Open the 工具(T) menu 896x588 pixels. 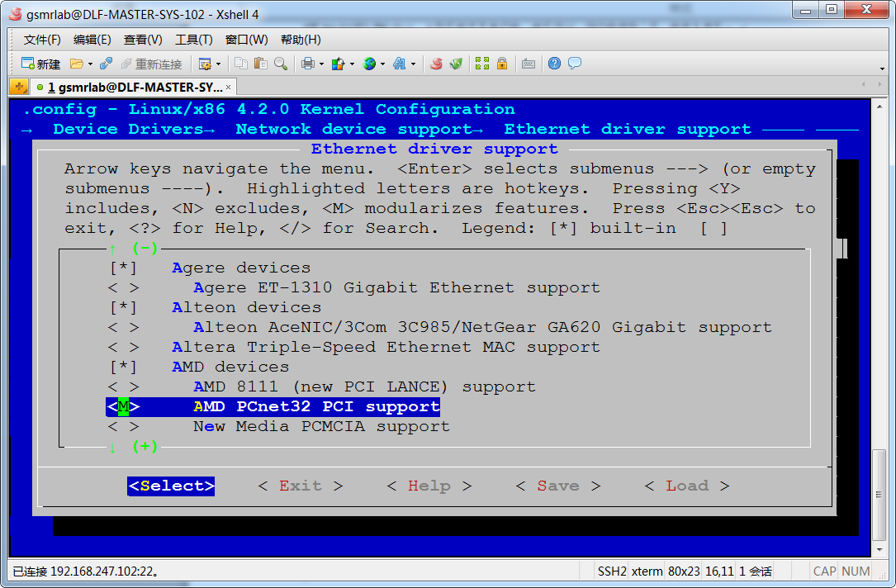point(194,40)
